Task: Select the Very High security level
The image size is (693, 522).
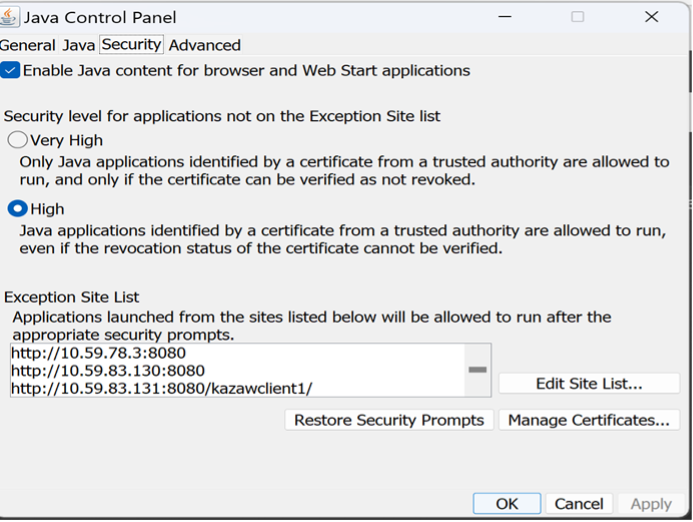Action: point(17,140)
